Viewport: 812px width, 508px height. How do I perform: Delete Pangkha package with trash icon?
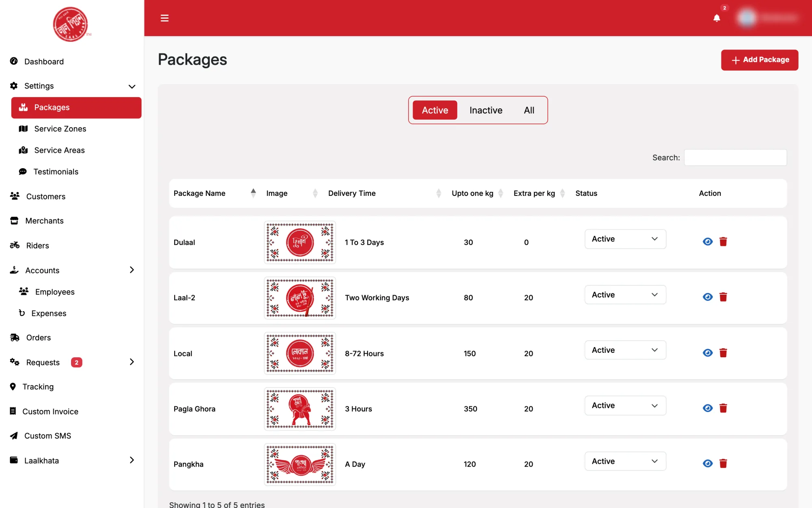point(723,464)
